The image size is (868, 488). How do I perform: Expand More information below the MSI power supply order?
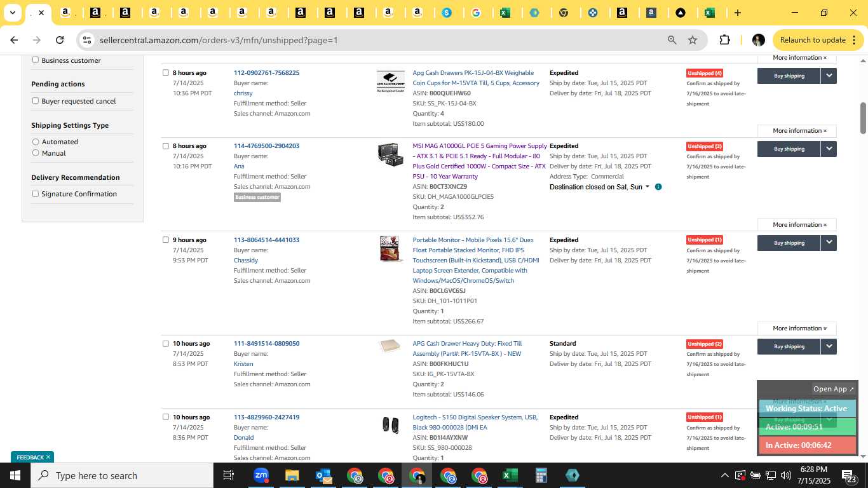point(797,225)
